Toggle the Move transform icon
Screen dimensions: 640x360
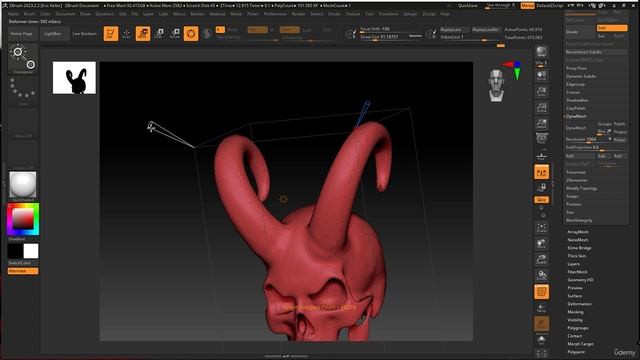click(x=143, y=33)
